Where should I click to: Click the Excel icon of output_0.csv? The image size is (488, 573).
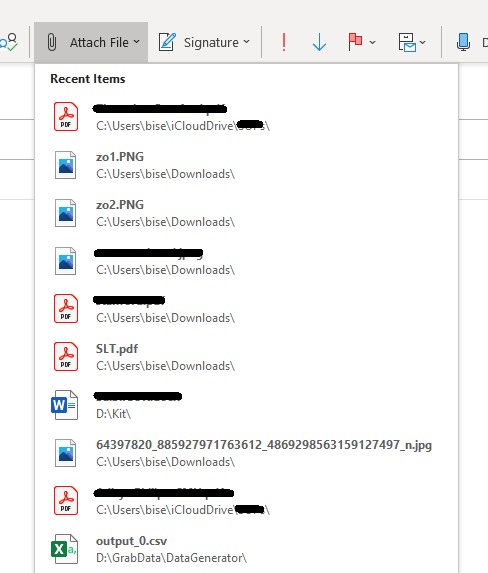click(65, 549)
